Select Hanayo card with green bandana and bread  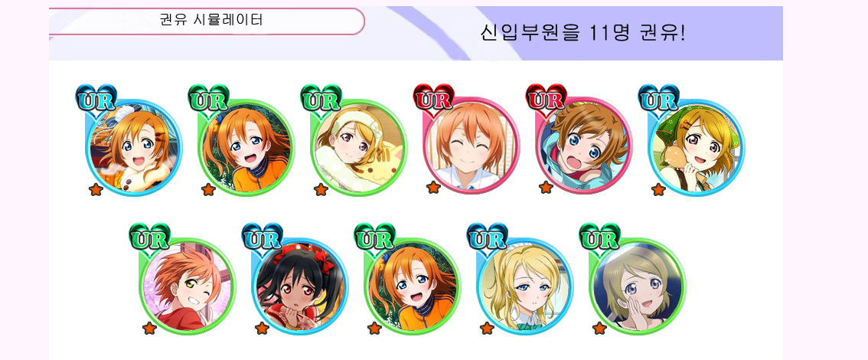(x=697, y=147)
